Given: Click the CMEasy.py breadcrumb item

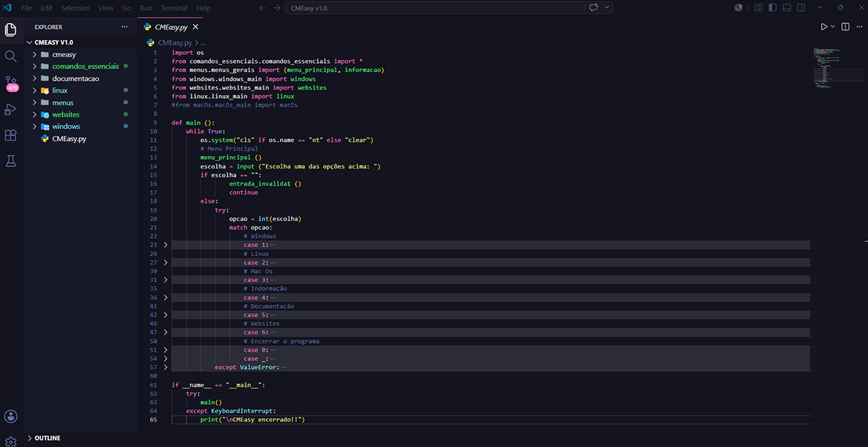Looking at the screenshot, I should click(175, 42).
